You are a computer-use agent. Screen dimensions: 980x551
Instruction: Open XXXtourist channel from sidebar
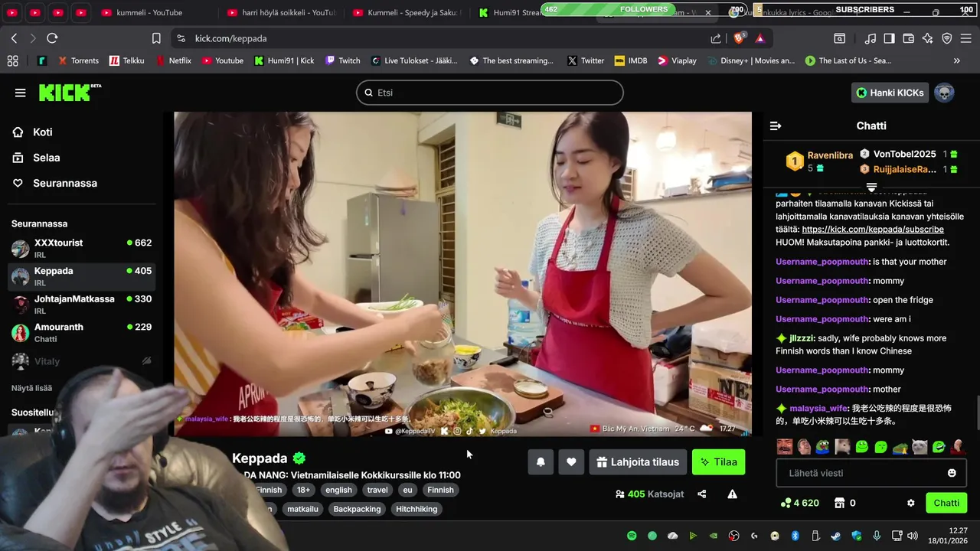tap(81, 248)
